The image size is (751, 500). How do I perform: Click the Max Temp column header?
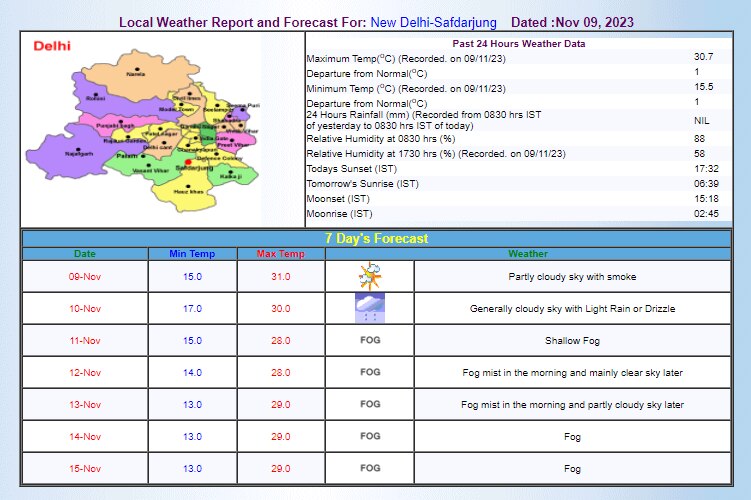[x=281, y=254]
